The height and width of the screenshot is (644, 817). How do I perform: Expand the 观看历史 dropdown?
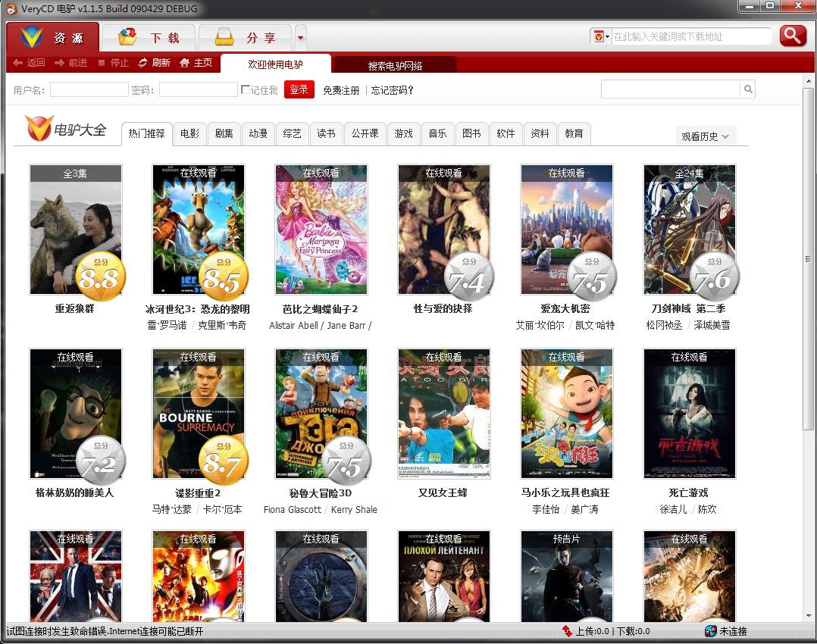(706, 136)
